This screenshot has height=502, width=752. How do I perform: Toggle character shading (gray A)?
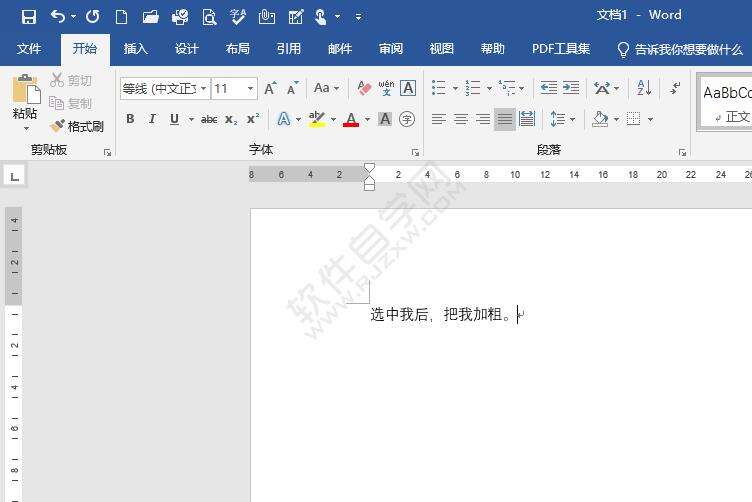[385, 119]
